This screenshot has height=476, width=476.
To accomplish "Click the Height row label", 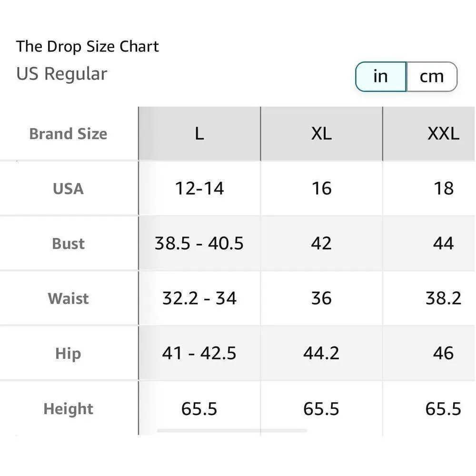I will [x=68, y=409].
